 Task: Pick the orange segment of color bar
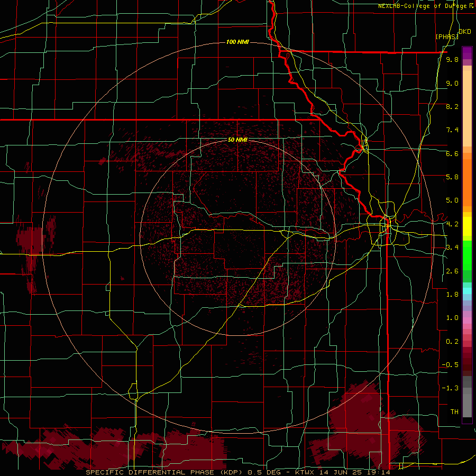pos(467,183)
